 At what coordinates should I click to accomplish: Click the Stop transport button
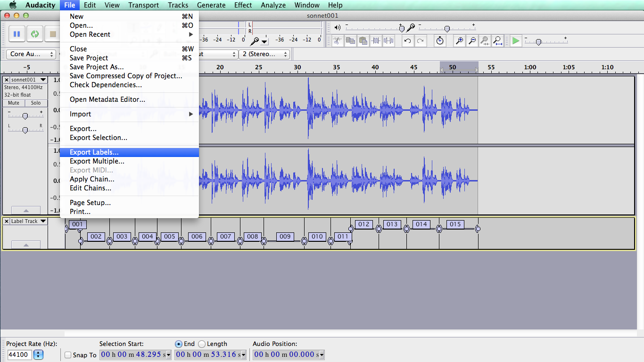[53, 34]
